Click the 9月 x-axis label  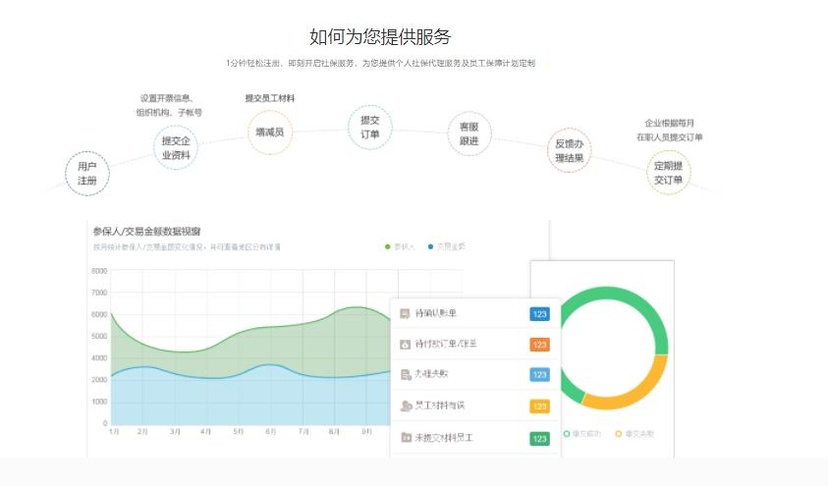[x=366, y=432]
